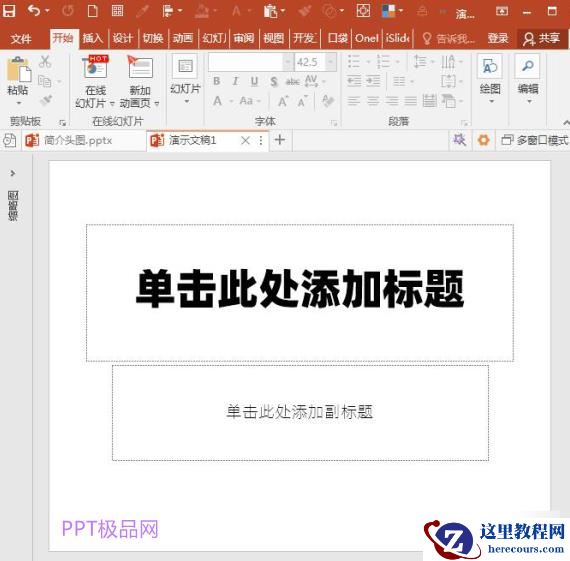This screenshot has height=561, width=570.
Task: Open font group dialog launcher
Action: tap(334, 123)
